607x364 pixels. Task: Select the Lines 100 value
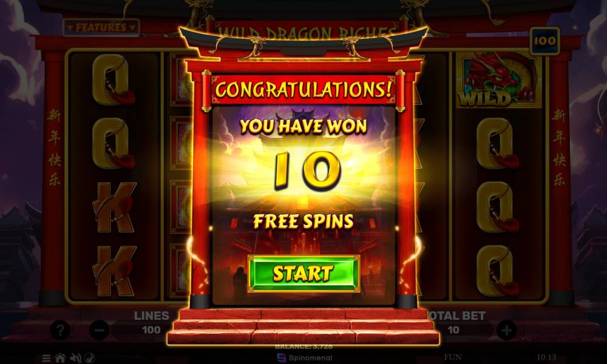click(x=151, y=330)
